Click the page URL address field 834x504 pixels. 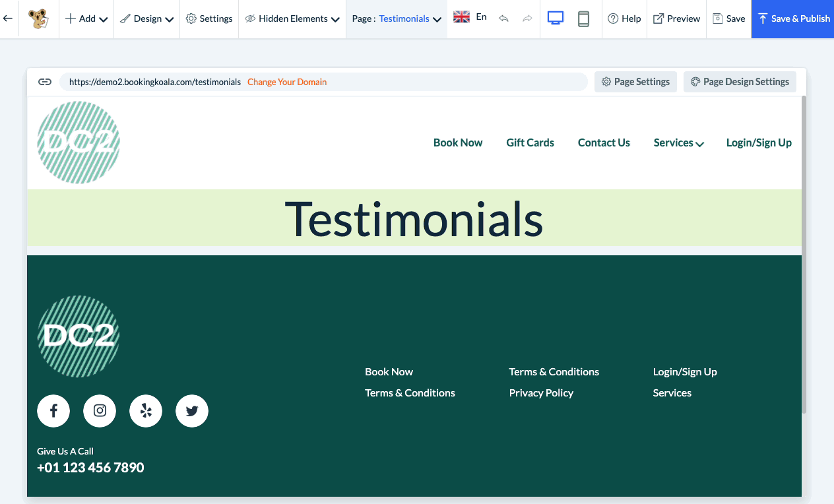(x=323, y=82)
